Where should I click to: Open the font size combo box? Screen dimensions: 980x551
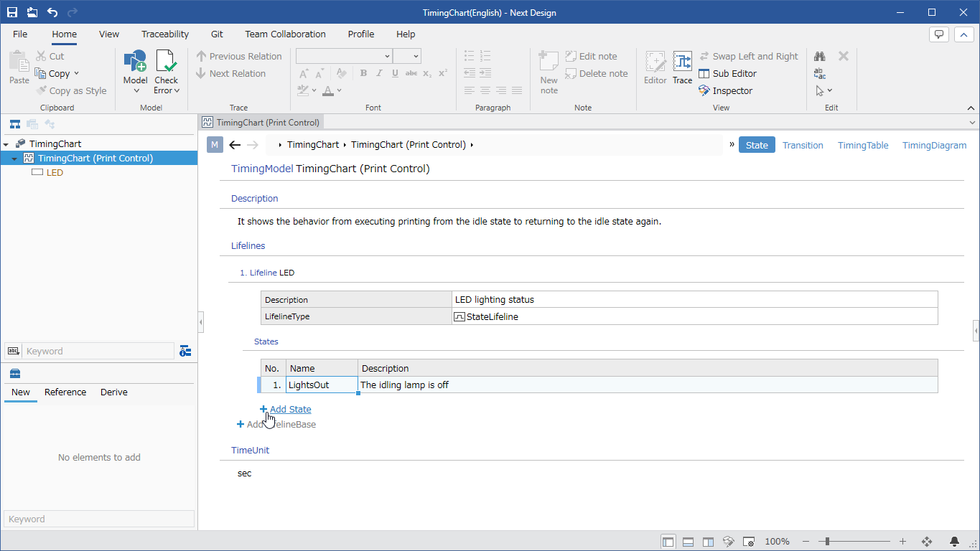click(x=407, y=56)
